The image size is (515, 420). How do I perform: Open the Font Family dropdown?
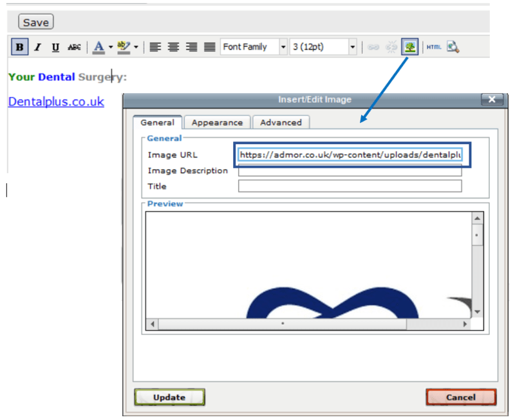tap(254, 47)
